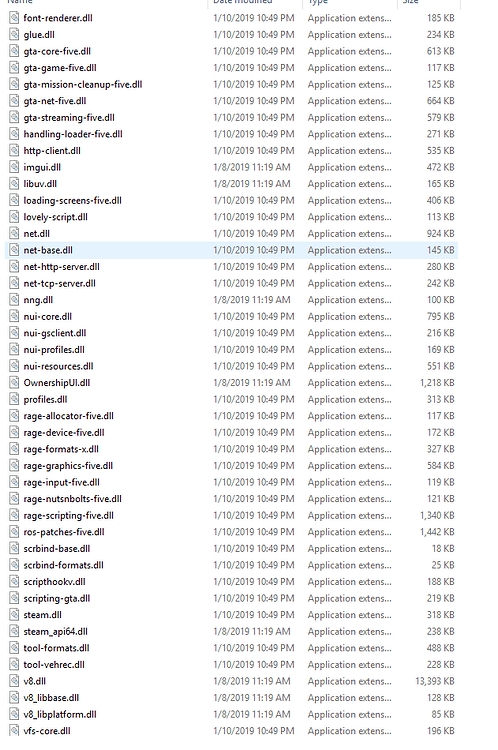The width and height of the screenshot is (498, 750).
Task: Click the scripthookv.dll file icon
Action: pos(14,582)
